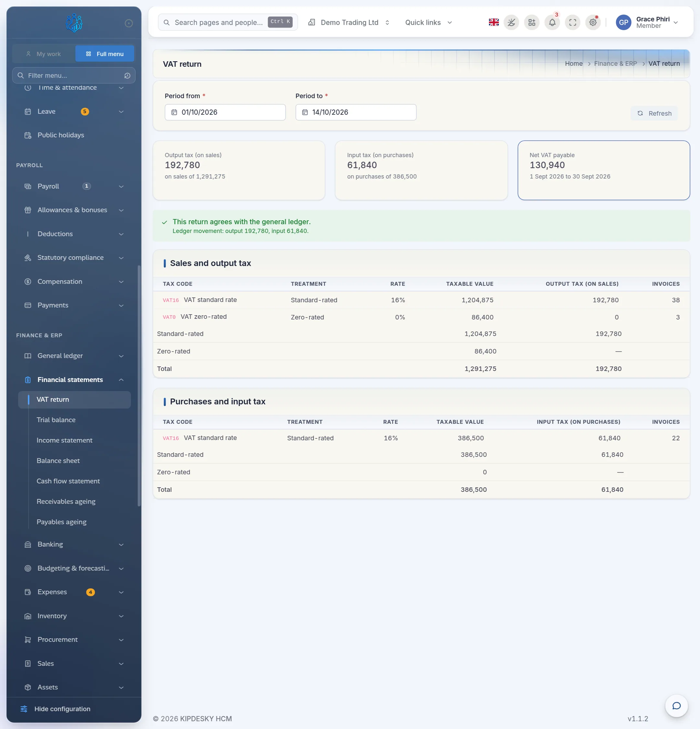
Task: Open Income statement page
Action: [x=64, y=440]
